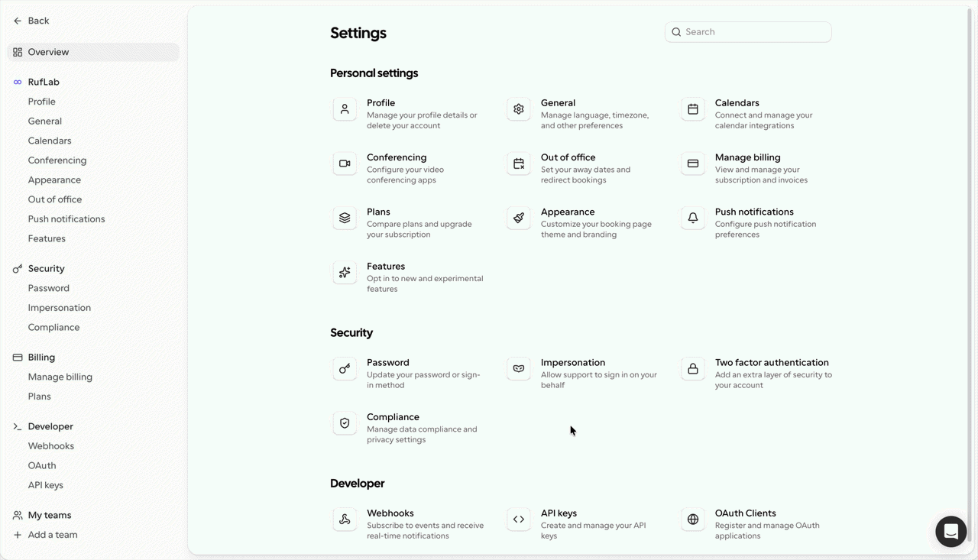Click the Out of office calendar icon
978x560 pixels.
[x=519, y=163]
